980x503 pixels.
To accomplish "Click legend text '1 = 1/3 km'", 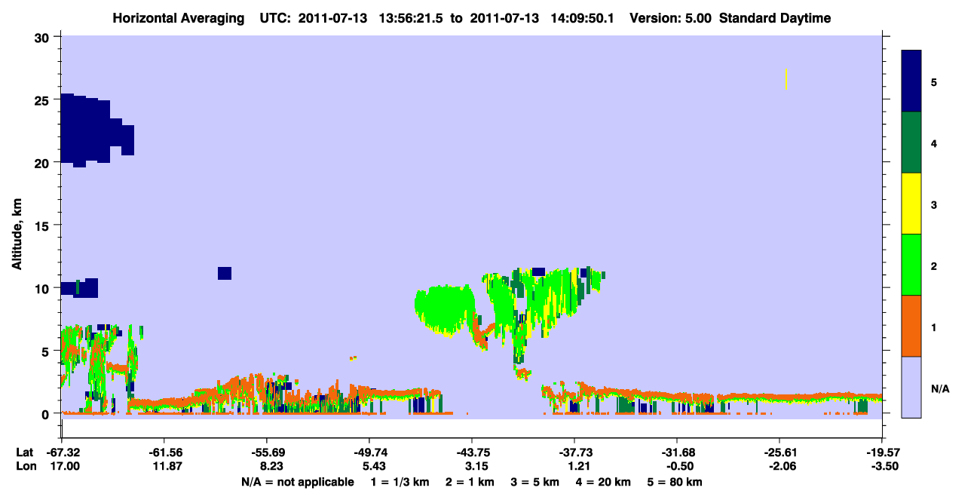I will (401, 482).
